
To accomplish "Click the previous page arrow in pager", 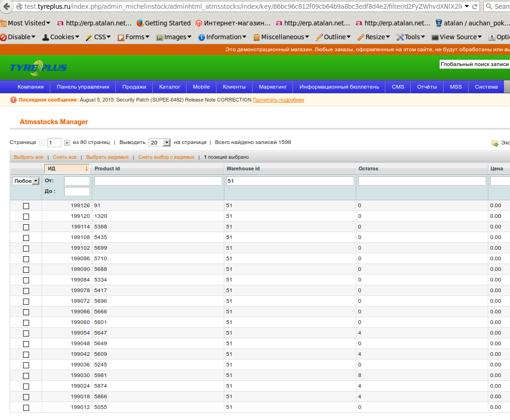I will tap(42, 143).
